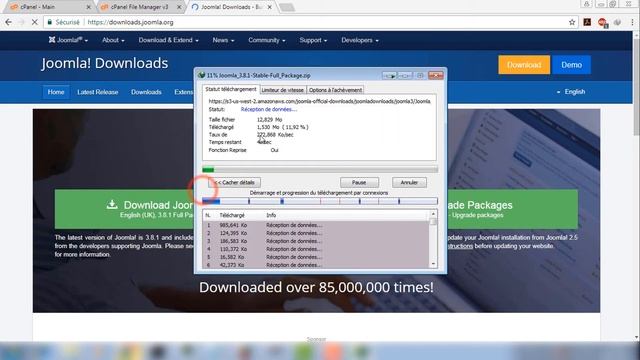640x360 pixels.
Task: Expand the Community dropdown menu
Action: [x=267, y=40]
